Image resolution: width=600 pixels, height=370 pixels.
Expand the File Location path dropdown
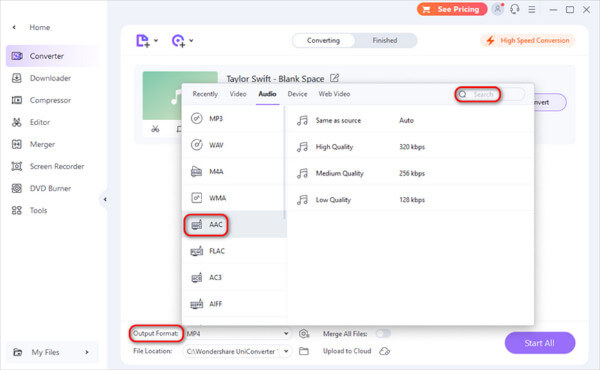[237, 351]
